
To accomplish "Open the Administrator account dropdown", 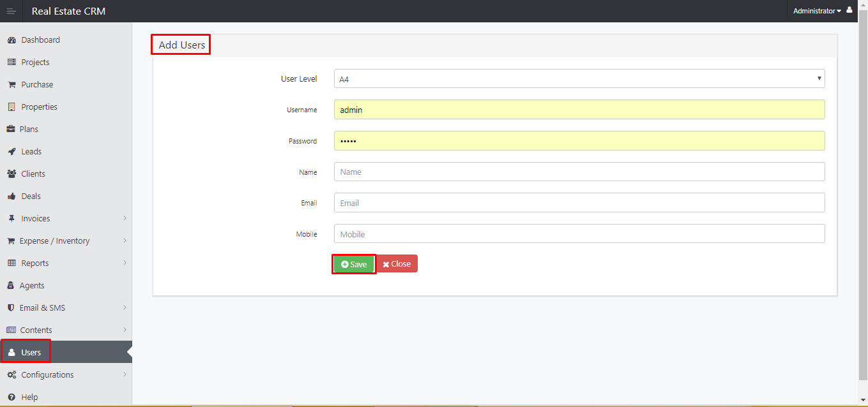I will point(817,11).
